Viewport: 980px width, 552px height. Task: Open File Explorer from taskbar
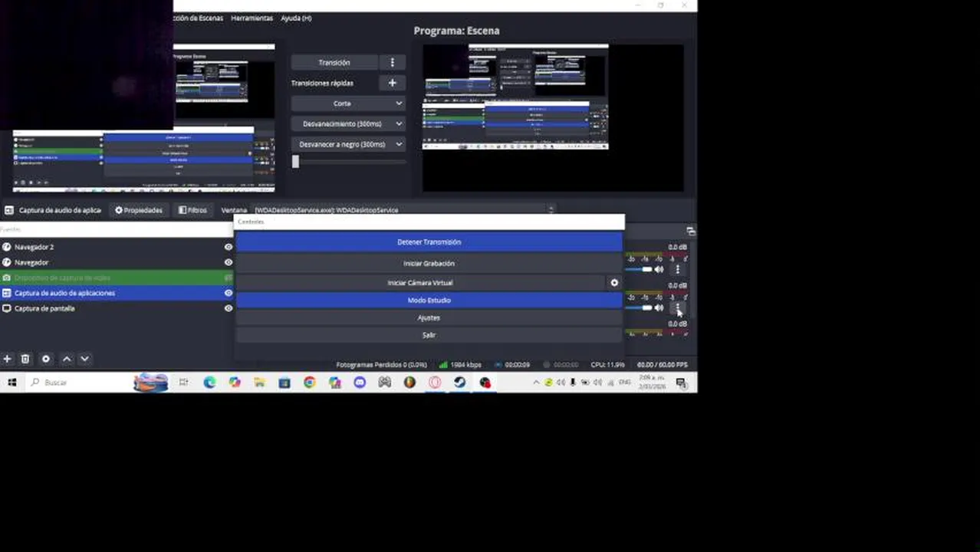coord(259,382)
